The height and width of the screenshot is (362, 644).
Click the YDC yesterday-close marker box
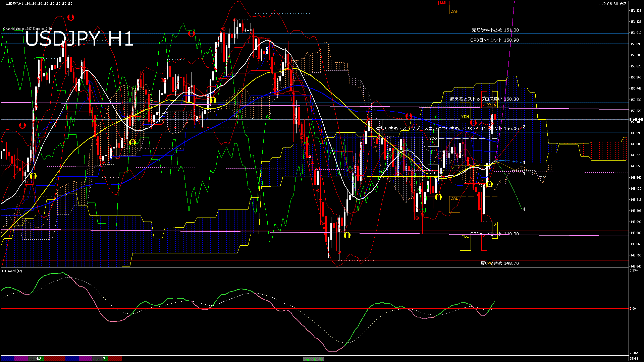433,173
